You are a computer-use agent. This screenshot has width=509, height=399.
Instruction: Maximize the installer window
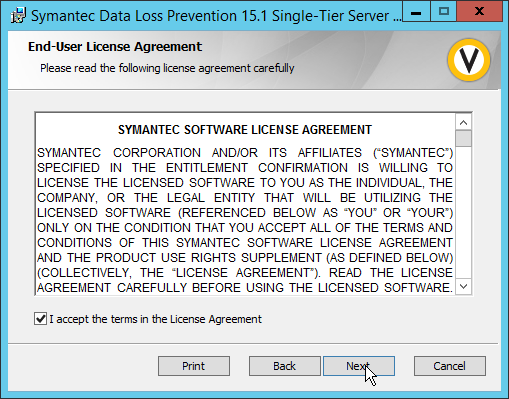point(444,12)
